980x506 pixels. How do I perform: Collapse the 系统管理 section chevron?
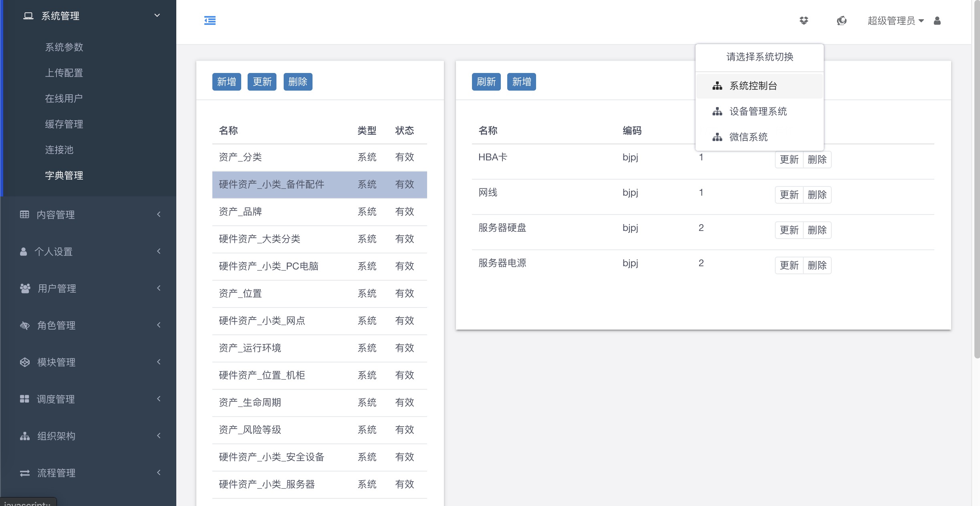156,14
